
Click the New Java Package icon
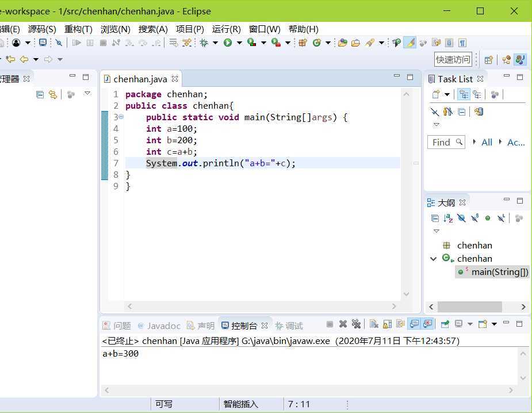pos(303,43)
